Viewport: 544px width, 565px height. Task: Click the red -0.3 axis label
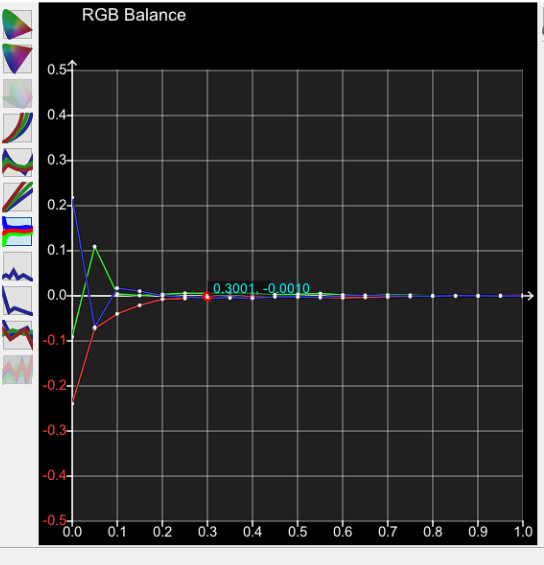[55, 431]
